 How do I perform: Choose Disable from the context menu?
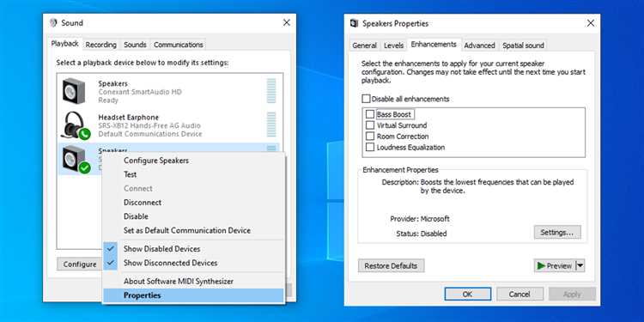[193, 216]
